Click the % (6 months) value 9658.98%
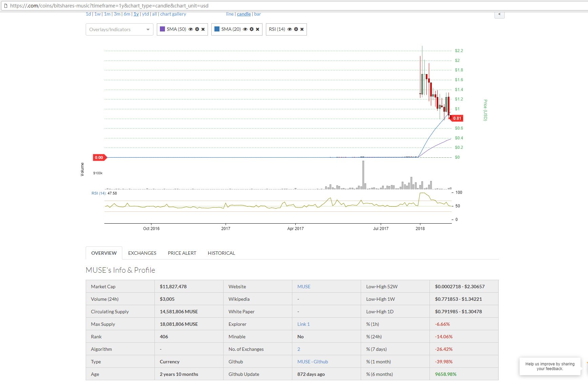The width and height of the screenshot is (588, 385). (446, 374)
